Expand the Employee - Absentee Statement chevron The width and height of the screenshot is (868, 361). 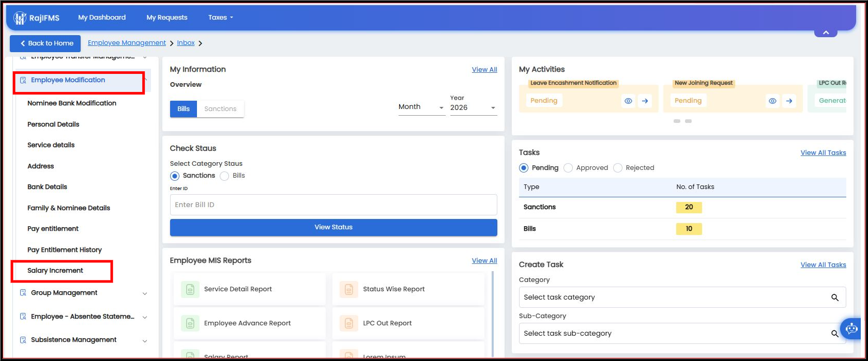click(145, 317)
